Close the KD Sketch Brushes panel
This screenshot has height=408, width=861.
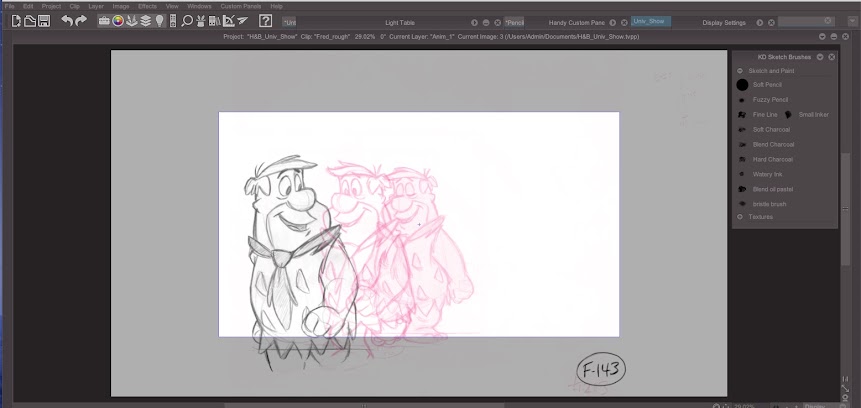click(x=831, y=57)
